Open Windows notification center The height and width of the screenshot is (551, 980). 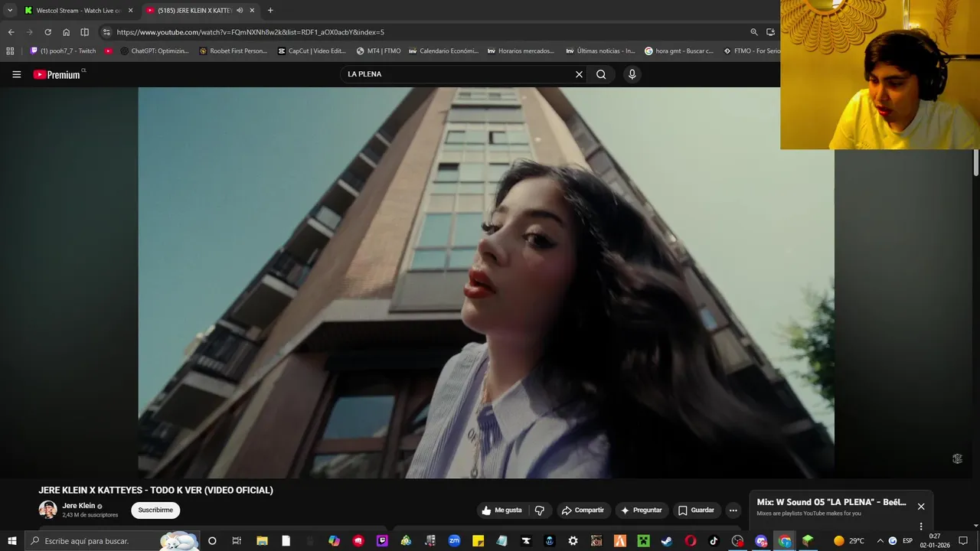(963, 541)
